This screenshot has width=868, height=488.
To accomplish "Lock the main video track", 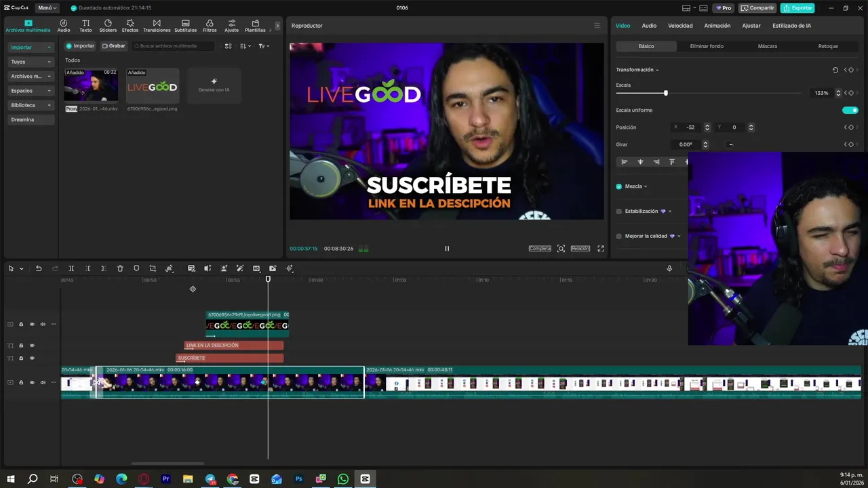I will (x=21, y=382).
